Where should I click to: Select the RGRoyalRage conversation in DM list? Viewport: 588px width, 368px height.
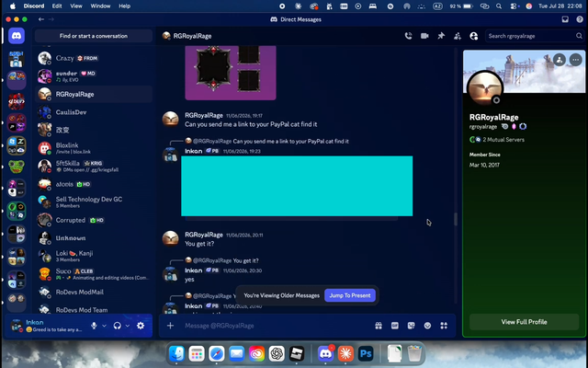click(x=94, y=94)
